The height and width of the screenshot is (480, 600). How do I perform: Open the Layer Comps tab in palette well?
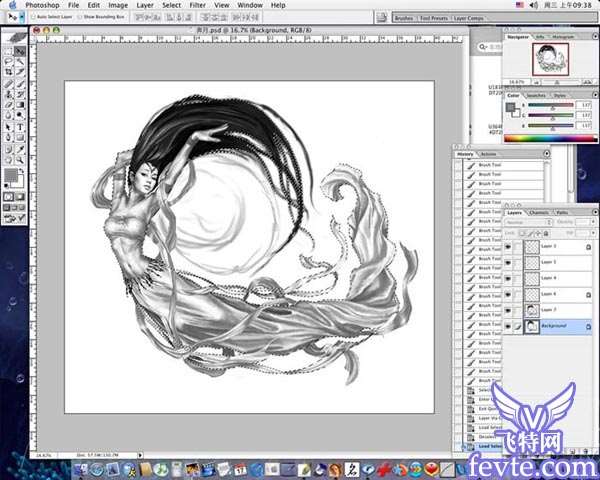(468, 18)
